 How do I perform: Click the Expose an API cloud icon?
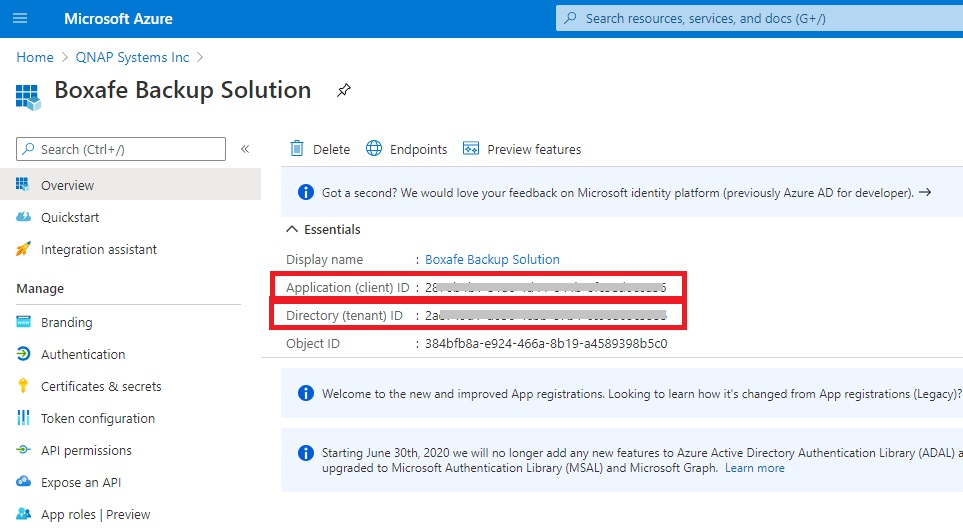pos(23,481)
